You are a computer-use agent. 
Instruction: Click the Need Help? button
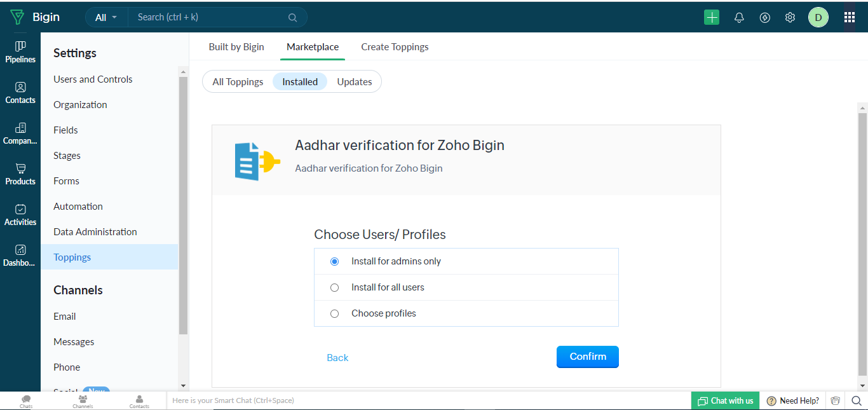point(792,401)
